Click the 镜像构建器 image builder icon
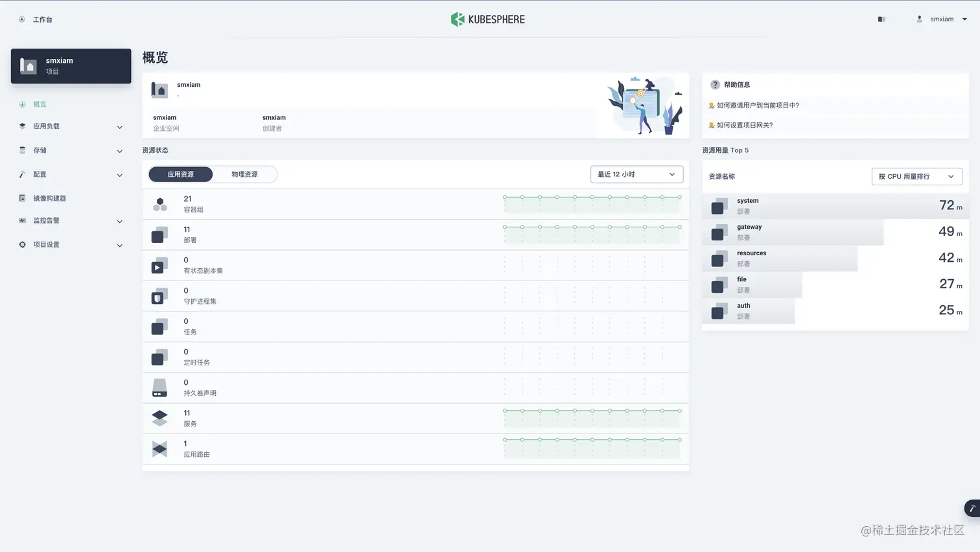This screenshot has height=552, width=980. pyautogui.click(x=23, y=198)
